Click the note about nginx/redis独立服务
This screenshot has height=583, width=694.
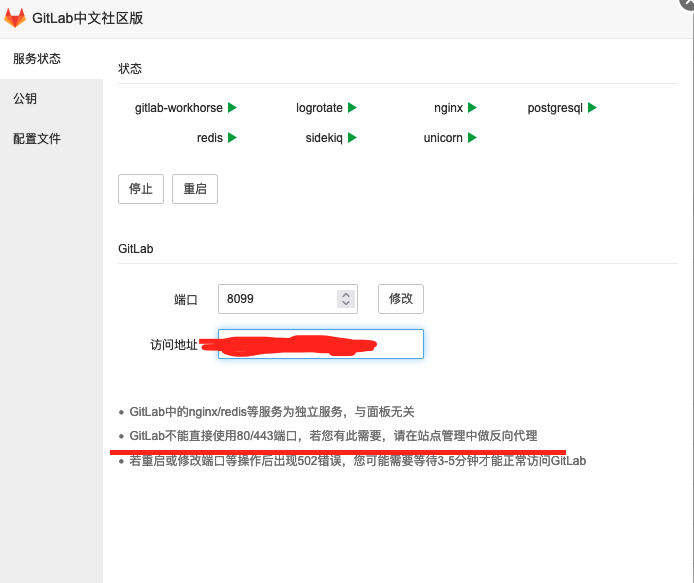click(272, 412)
